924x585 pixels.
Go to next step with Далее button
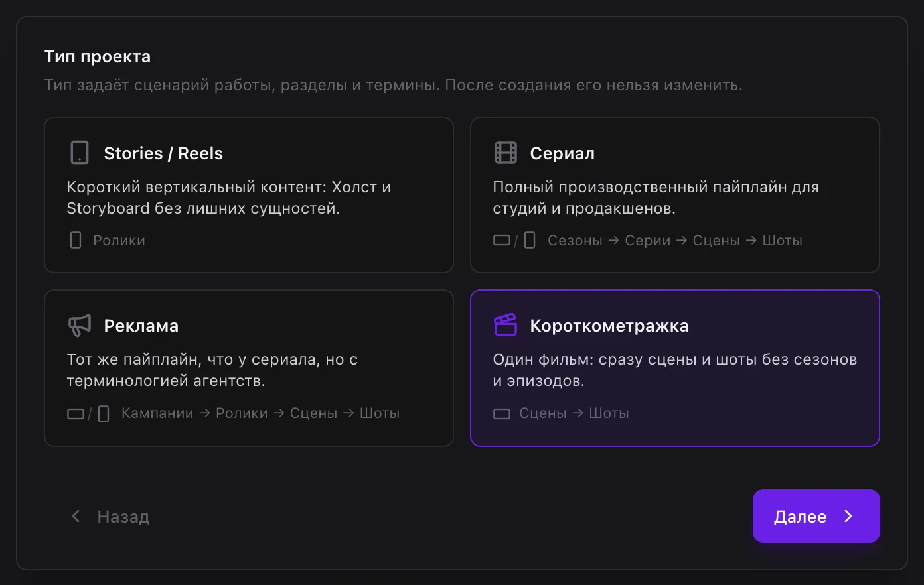coord(816,516)
